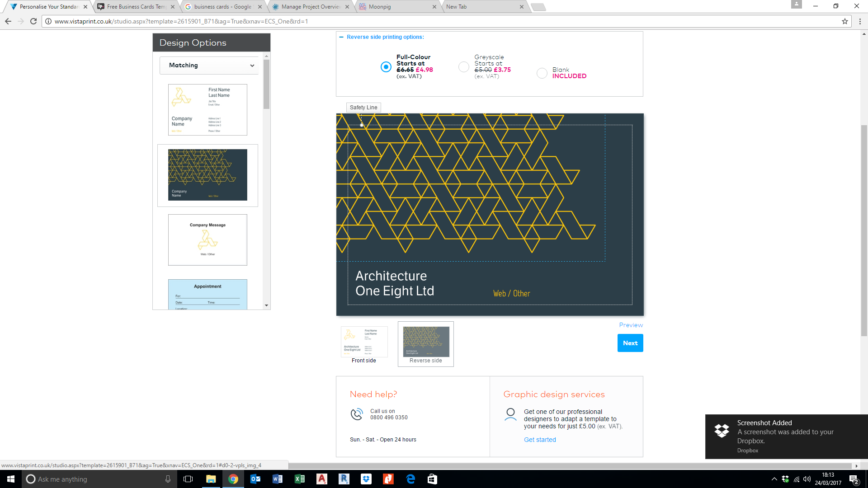868x488 pixels.
Task: Click the Get started link
Action: coord(540,440)
